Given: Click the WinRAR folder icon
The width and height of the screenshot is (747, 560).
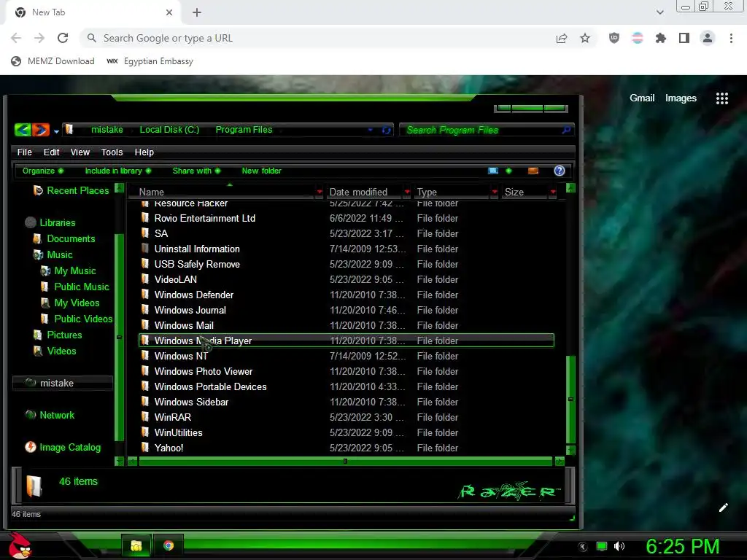Looking at the screenshot, I should pos(145,416).
